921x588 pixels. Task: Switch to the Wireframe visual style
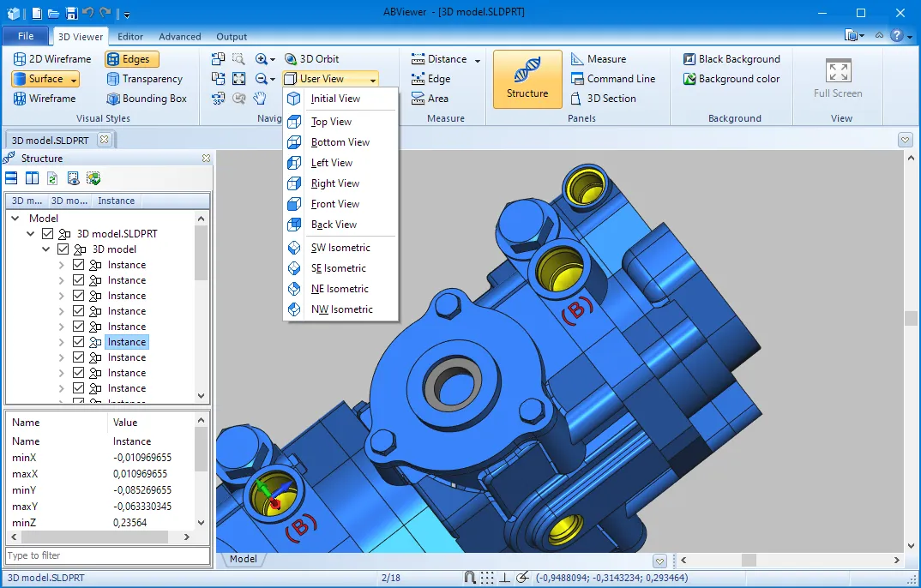(x=45, y=98)
